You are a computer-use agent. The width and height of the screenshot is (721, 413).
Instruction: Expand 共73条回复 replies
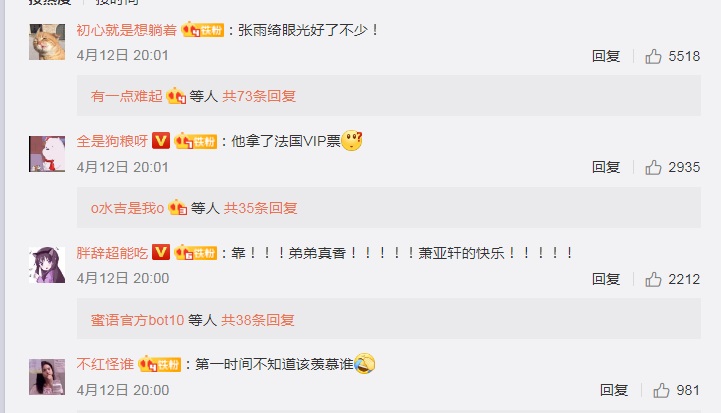259,96
